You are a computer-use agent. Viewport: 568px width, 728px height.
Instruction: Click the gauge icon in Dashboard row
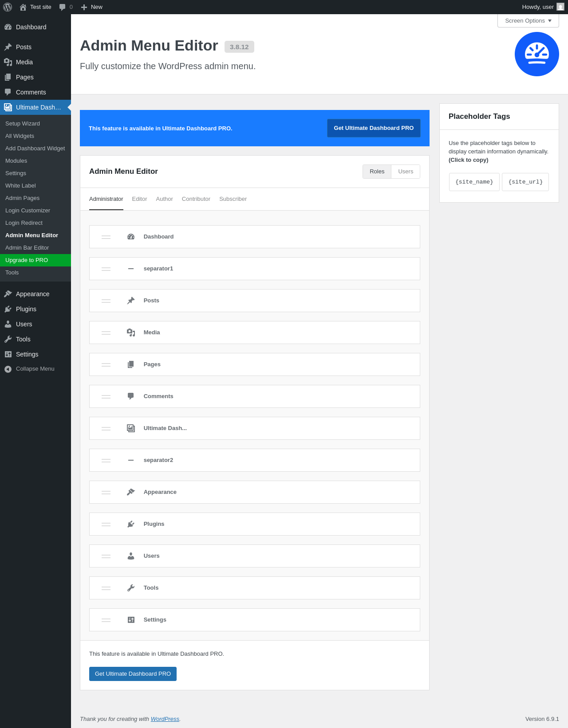(131, 237)
